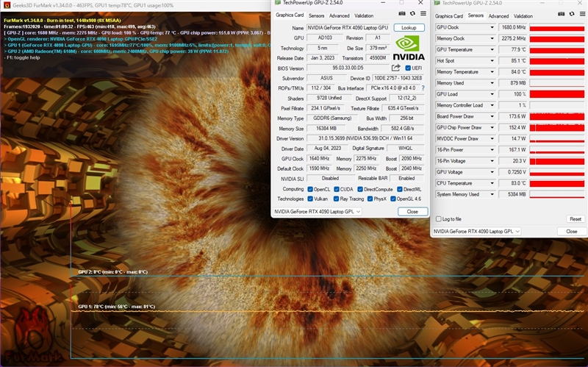588x367 pixels.
Task: Switch to Sensors tab in Graphics Card window
Action: coord(316,15)
